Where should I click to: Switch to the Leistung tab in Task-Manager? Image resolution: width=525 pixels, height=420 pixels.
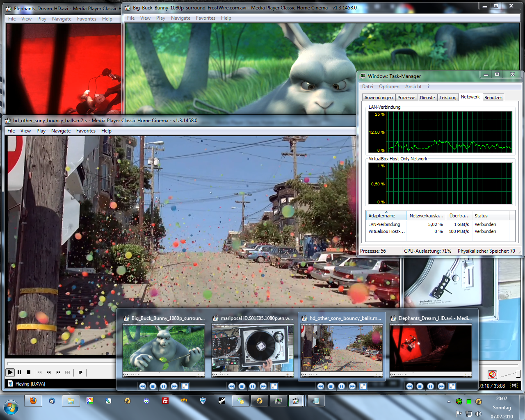tap(447, 98)
